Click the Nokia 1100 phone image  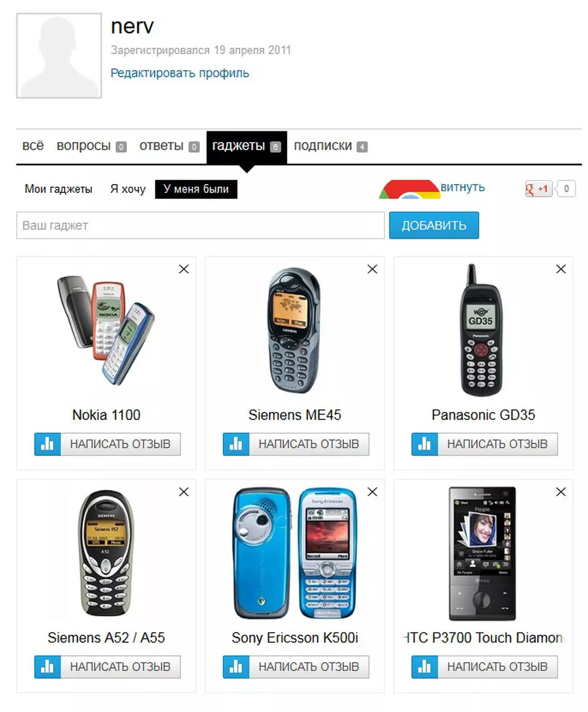click(x=106, y=329)
